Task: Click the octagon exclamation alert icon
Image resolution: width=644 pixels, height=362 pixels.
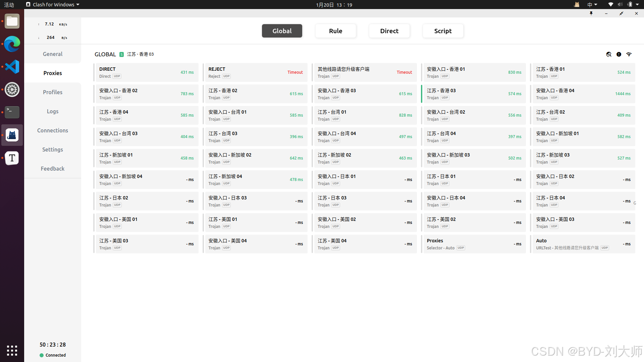Action: tap(619, 54)
